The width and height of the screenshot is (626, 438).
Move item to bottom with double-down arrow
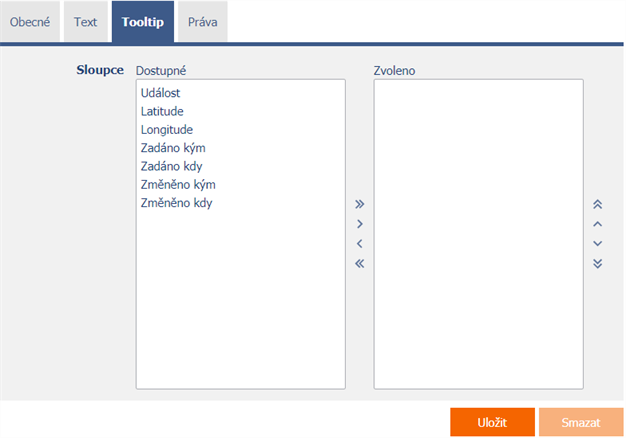(597, 264)
